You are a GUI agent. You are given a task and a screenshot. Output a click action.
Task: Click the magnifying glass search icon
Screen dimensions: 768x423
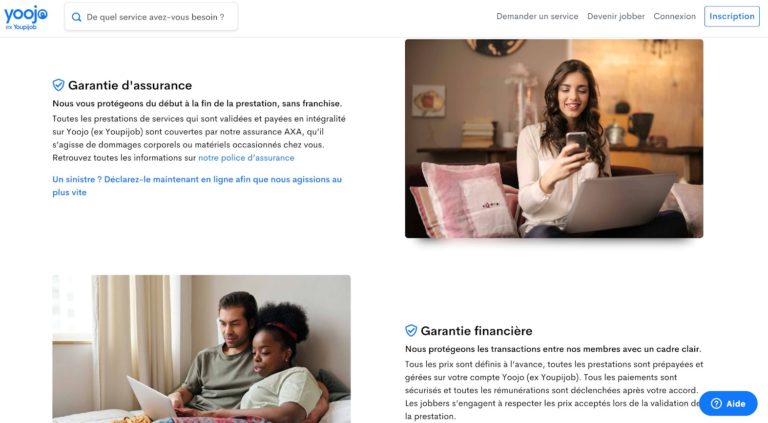76,17
